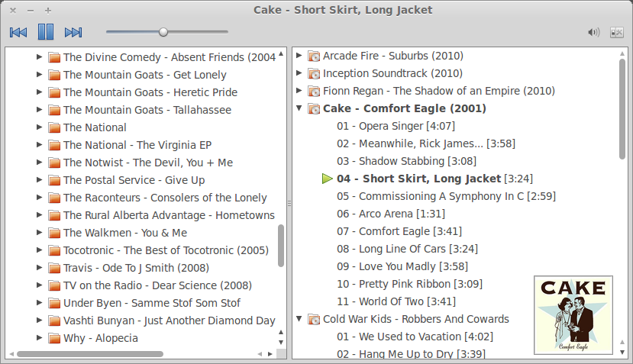This screenshot has height=364, width=633.
Task: Click the playlist pane vertical scrollbar thumb
Action: pyautogui.click(x=622, y=109)
